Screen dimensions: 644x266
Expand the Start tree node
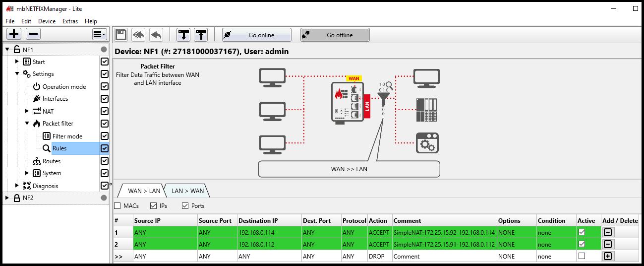point(17,62)
